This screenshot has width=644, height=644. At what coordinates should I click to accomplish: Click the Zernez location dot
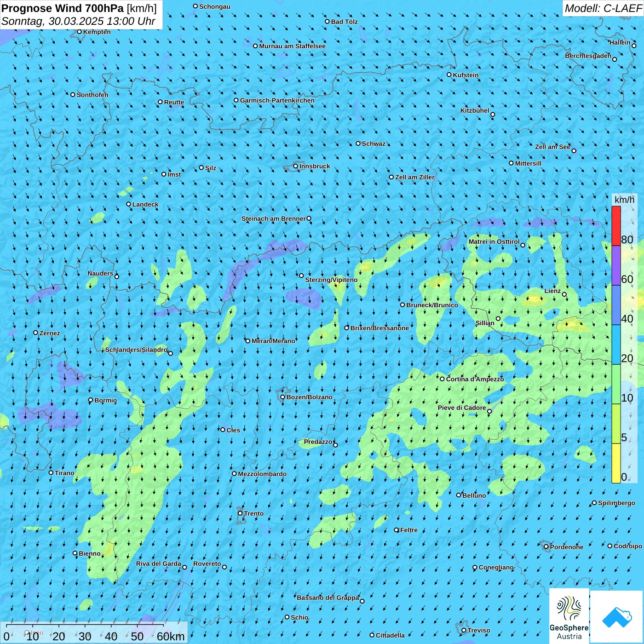[35, 333]
